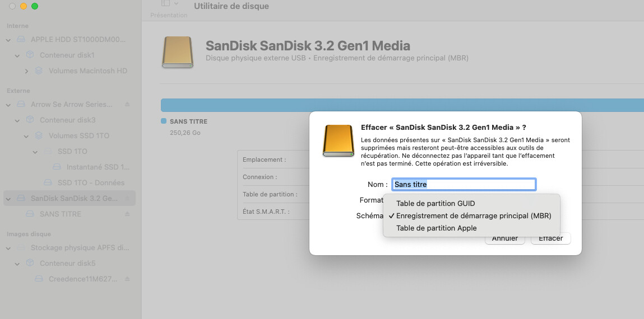Image resolution: width=644 pixels, height=319 pixels.
Task: Eject the SanDisk SanDisk 3.2 Ge disk
Action: coord(127,198)
